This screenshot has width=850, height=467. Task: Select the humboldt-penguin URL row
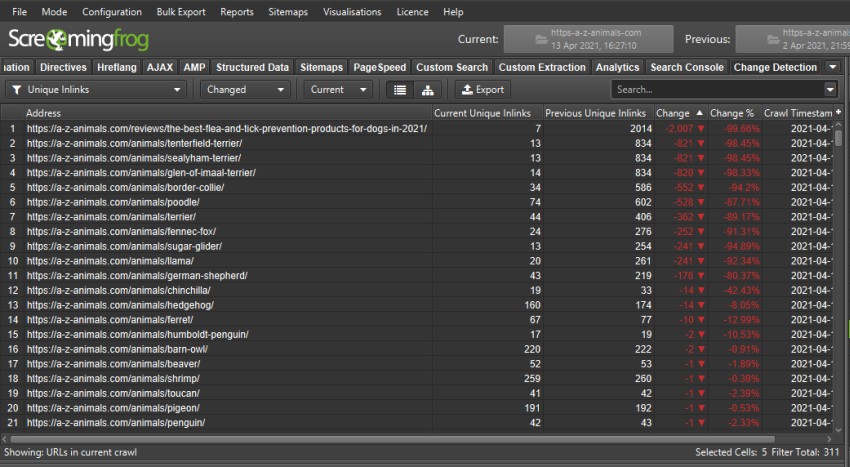coord(417,334)
